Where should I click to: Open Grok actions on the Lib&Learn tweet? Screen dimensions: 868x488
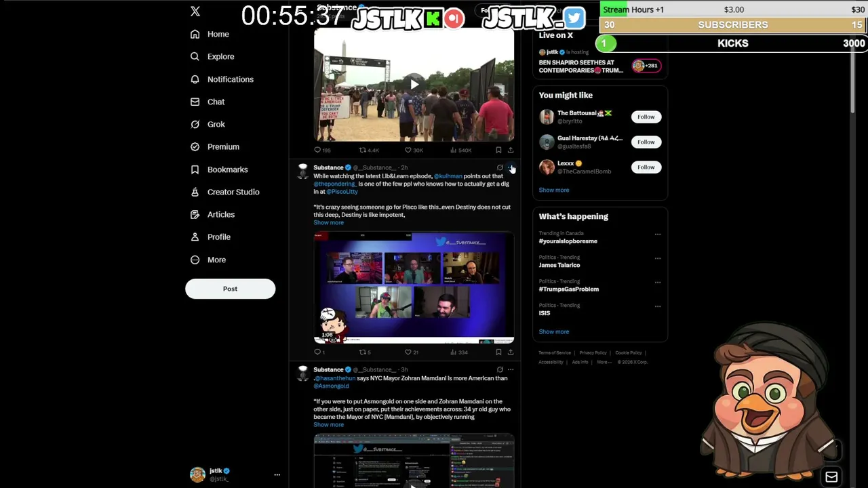pyautogui.click(x=500, y=167)
